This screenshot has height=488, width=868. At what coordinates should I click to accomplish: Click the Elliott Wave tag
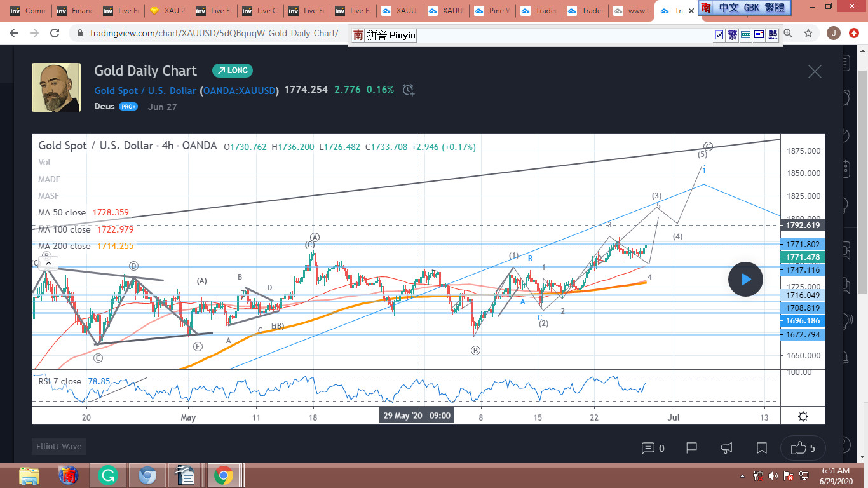[58, 447]
